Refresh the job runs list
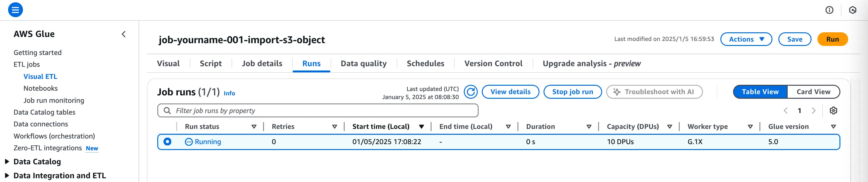 click(x=470, y=92)
